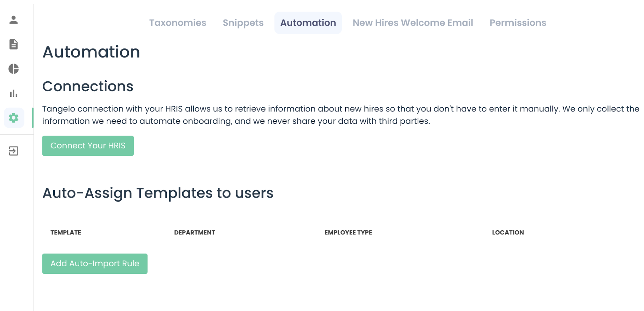The height and width of the screenshot is (311, 644).
Task: Open the user profile sidebar icon
Action: click(x=14, y=20)
